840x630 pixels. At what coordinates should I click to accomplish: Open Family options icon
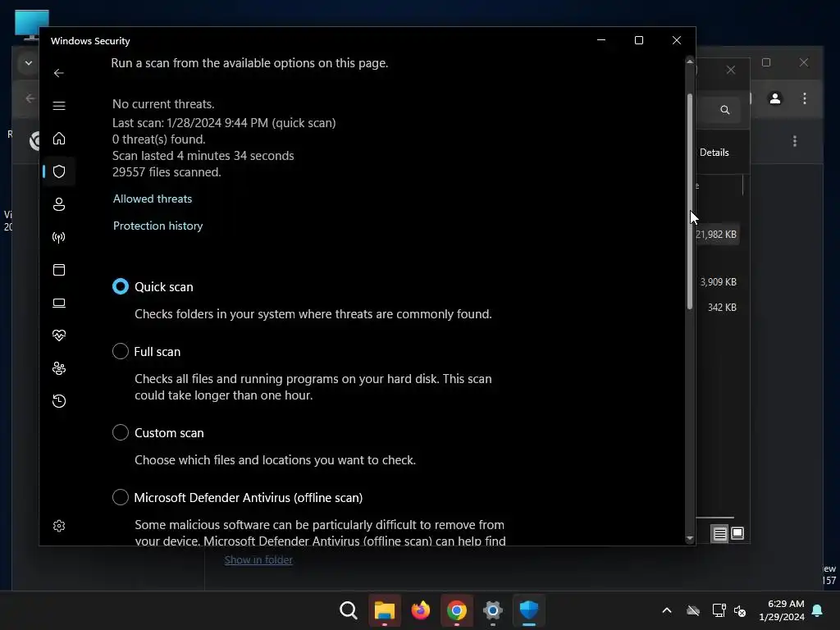click(x=59, y=368)
